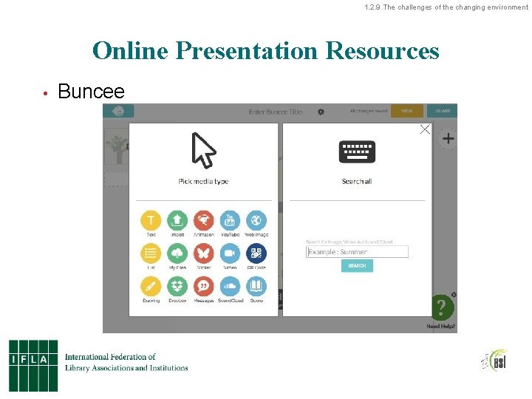Click 'All changes saved' status text
This screenshot has height=399, width=532.
(369, 111)
